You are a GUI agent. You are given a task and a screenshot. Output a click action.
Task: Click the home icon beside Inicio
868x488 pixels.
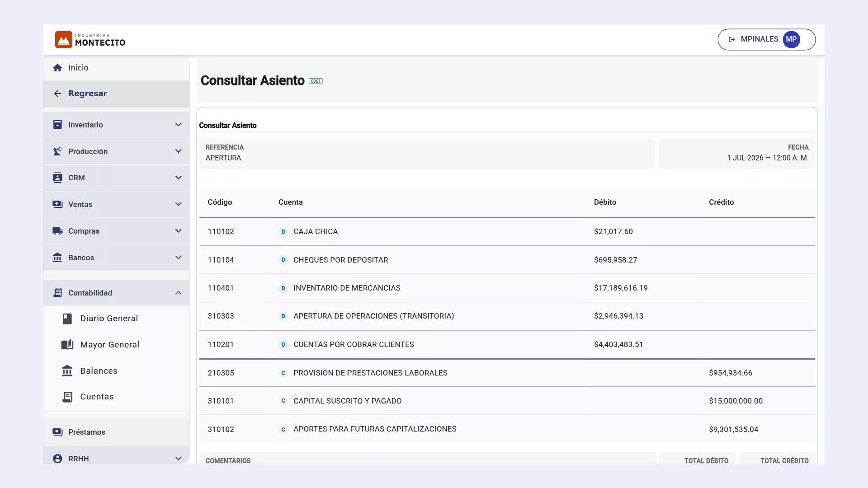[x=57, y=68]
